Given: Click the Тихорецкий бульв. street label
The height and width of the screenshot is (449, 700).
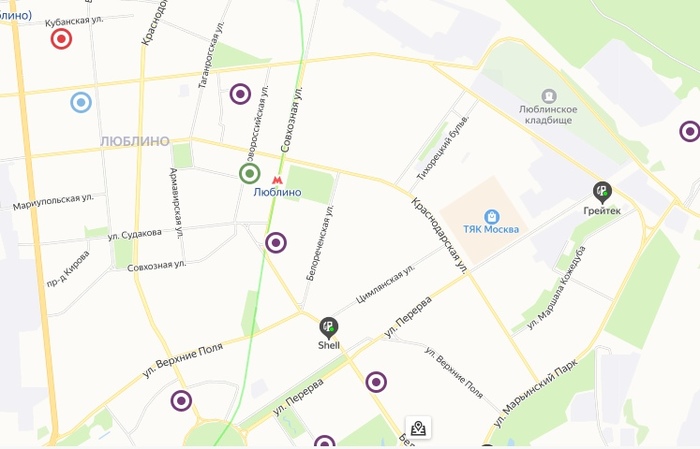Looking at the screenshot, I should point(442,148).
